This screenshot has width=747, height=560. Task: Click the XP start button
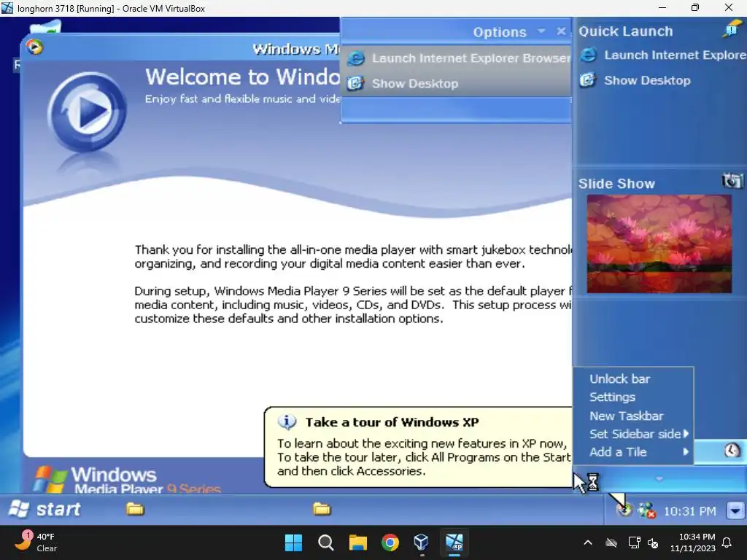click(x=44, y=509)
